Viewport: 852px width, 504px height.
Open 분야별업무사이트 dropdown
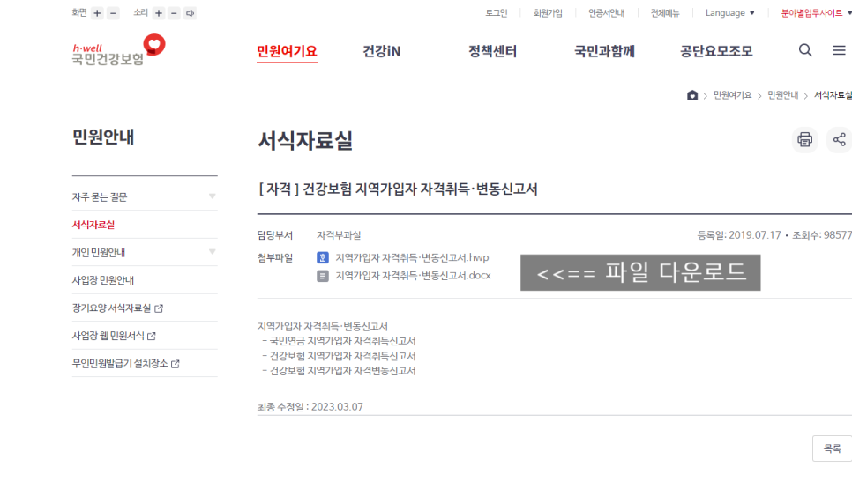coord(816,13)
